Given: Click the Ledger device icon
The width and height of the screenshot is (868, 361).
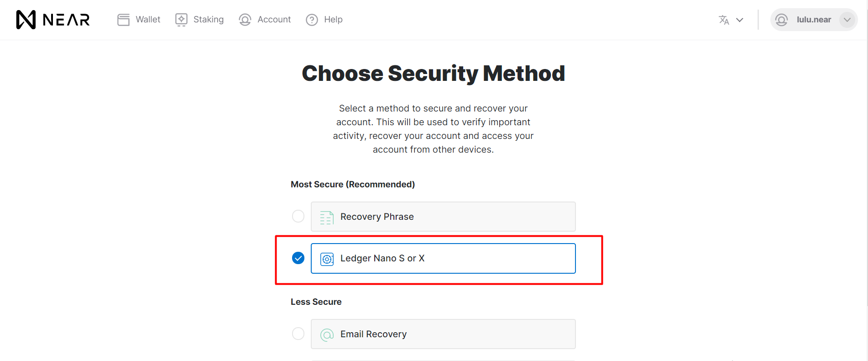Looking at the screenshot, I should 327,258.
